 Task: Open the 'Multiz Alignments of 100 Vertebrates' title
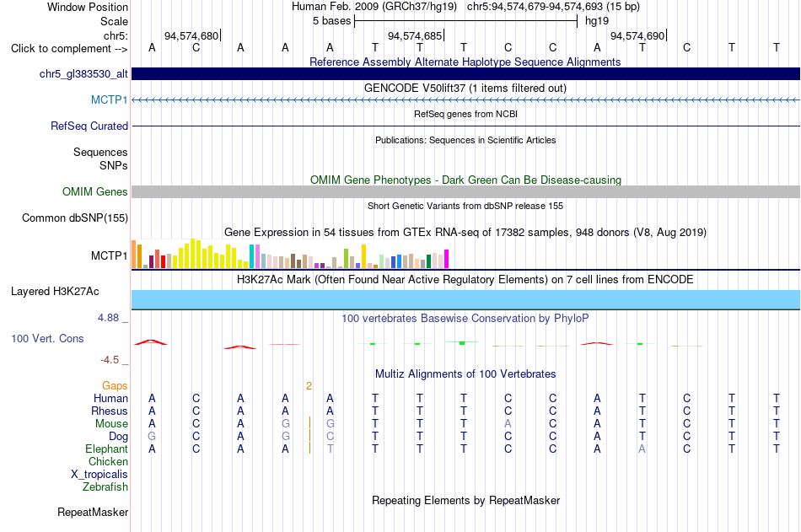[465, 374]
